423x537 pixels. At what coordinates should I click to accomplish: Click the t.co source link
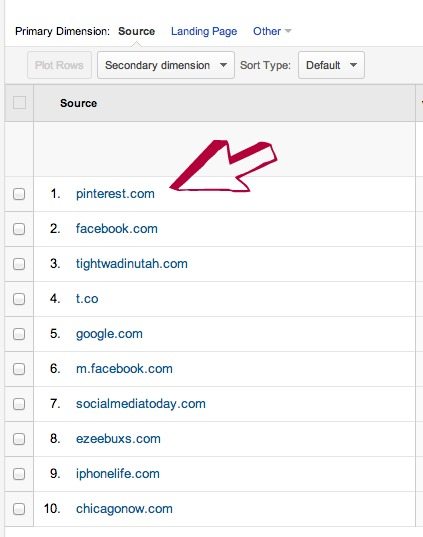pyautogui.click(x=87, y=299)
